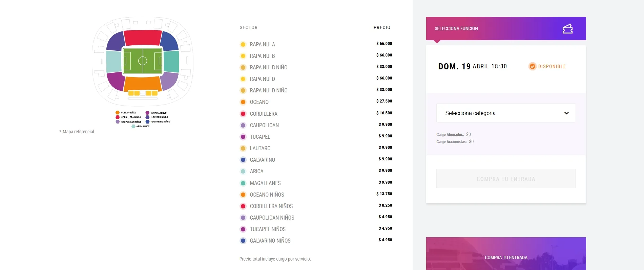Click the red dot beside CORDILLERA

click(x=243, y=114)
